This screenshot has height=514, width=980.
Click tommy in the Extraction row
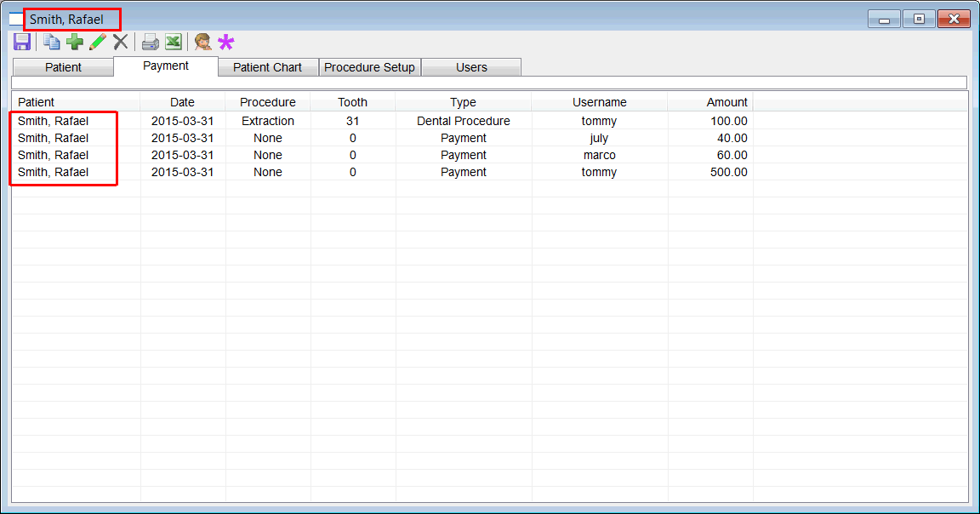pos(599,121)
